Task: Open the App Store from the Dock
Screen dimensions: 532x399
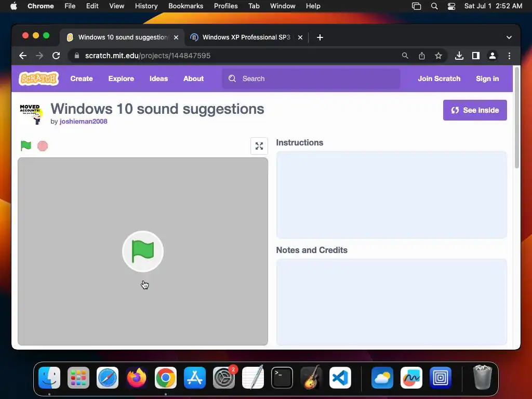Action: 195,378
